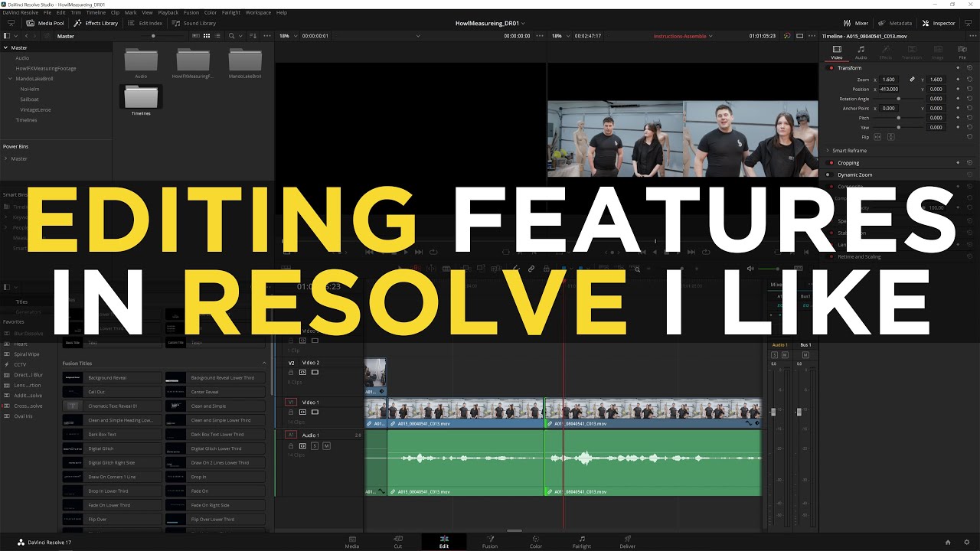This screenshot has height=551, width=980.
Task: Collapse the MandoLakeBroll bin
Action: point(10,78)
